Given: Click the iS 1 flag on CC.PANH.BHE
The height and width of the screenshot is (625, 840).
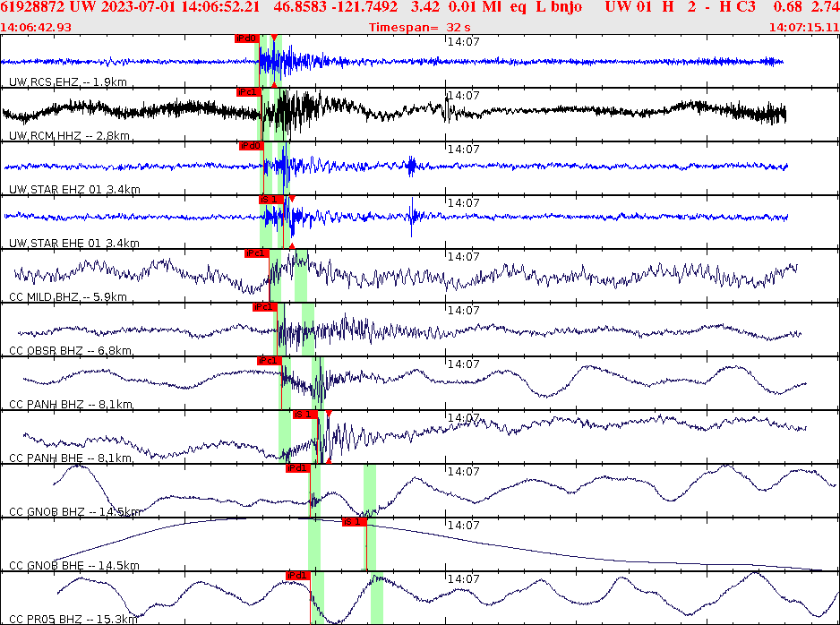Looking at the screenshot, I should point(304,414).
